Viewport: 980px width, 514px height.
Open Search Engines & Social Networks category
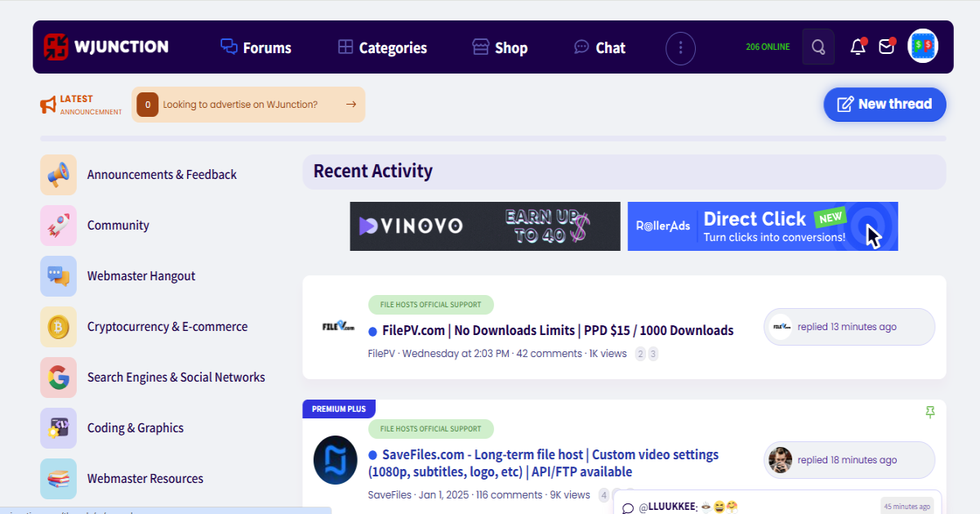(x=176, y=378)
